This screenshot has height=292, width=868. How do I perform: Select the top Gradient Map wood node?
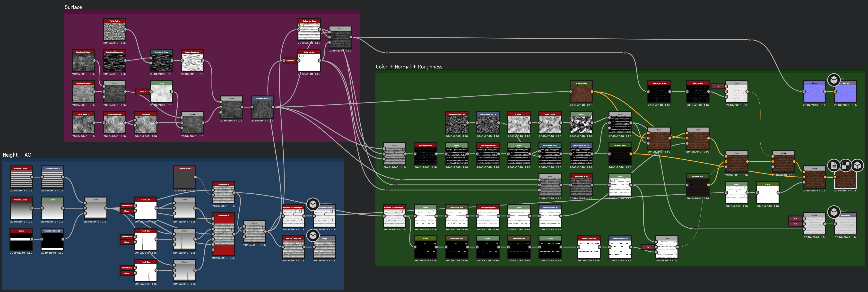(x=581, y=92)
